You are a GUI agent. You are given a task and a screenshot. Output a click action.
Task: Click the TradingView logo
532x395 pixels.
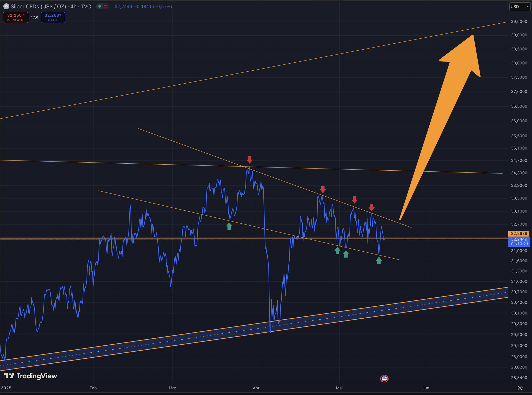click(x=31, y=376)
